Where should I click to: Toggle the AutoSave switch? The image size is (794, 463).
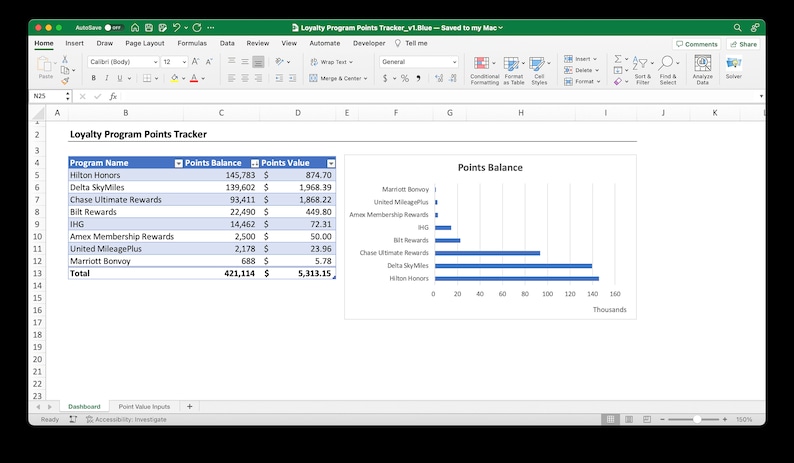(x=113, y=28)
